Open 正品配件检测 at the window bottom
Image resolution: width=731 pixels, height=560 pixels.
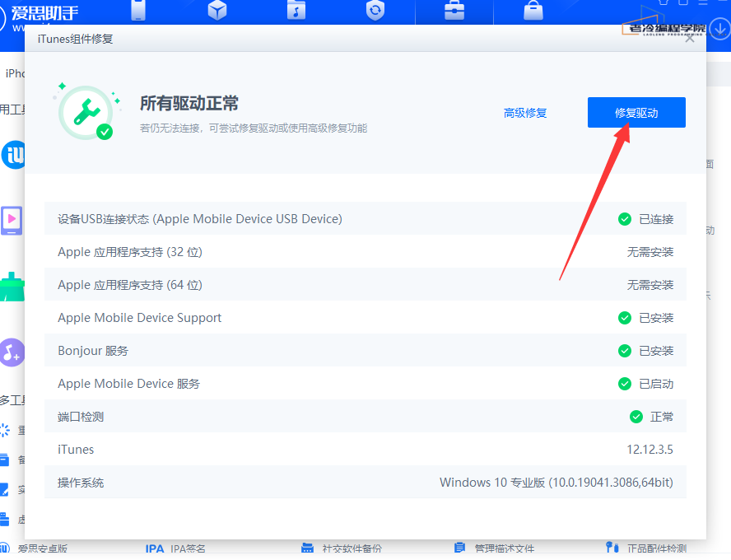click(x=657, y=548)
